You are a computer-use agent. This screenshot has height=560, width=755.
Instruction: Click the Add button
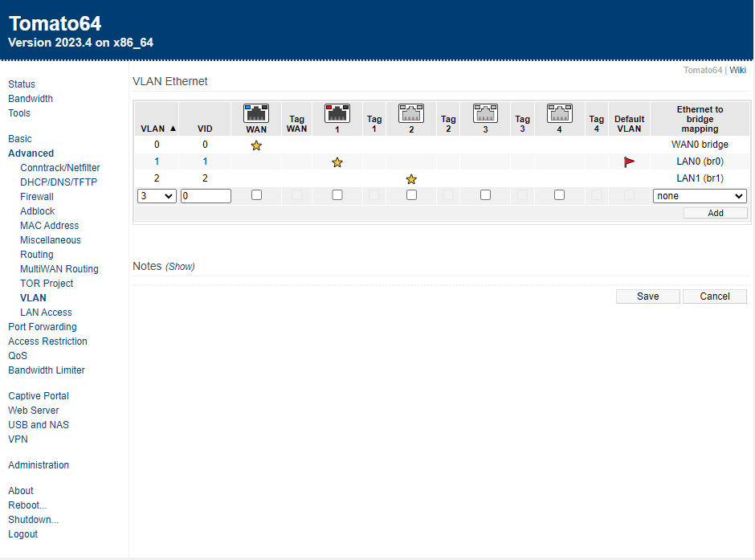click(x=715, y=213)
